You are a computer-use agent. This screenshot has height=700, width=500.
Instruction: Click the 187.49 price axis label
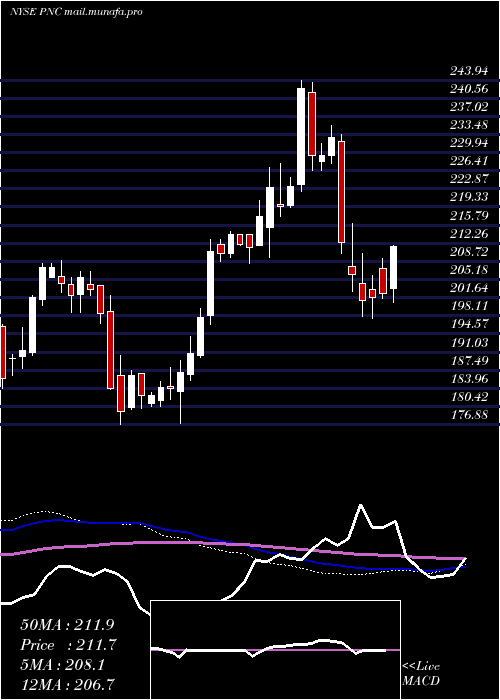468,361
